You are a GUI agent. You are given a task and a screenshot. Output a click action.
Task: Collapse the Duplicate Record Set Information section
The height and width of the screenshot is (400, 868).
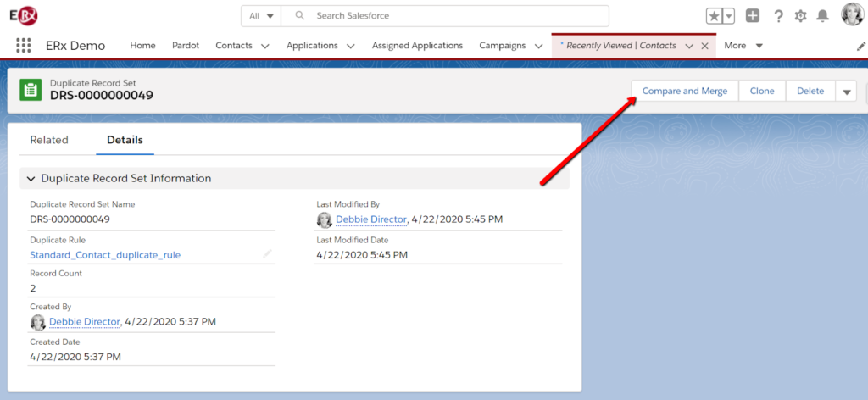[31, 179]
